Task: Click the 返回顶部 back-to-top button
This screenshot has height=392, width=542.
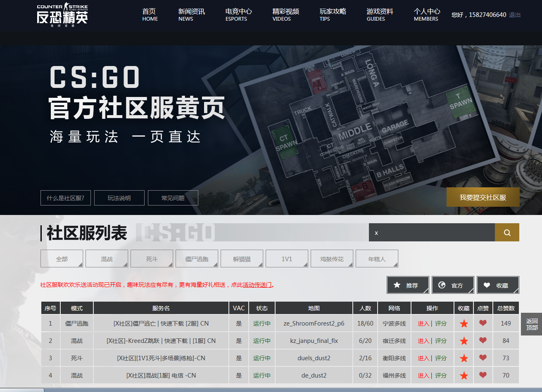Action: [x=532, y=324]
